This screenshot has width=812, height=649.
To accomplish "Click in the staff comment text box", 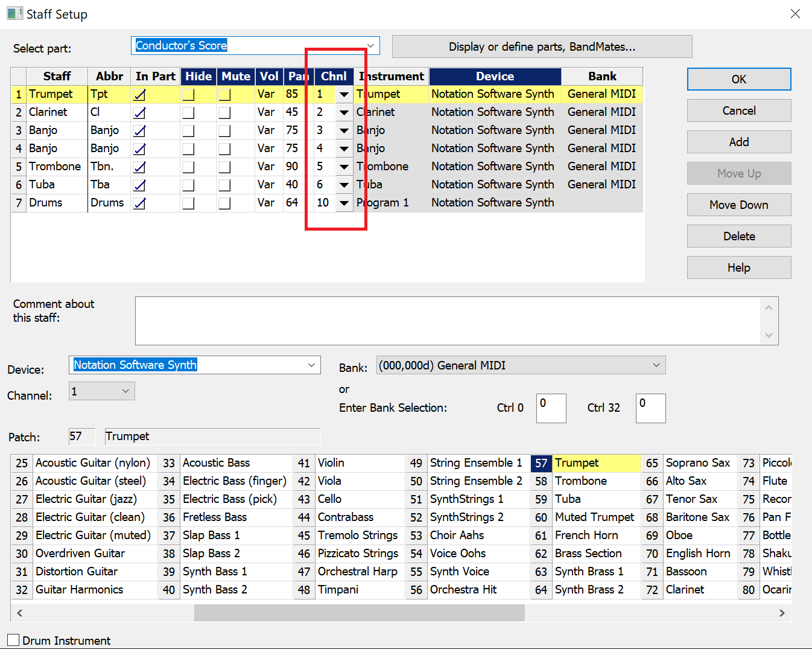I will pyautogui.click(x=446, y=321).
